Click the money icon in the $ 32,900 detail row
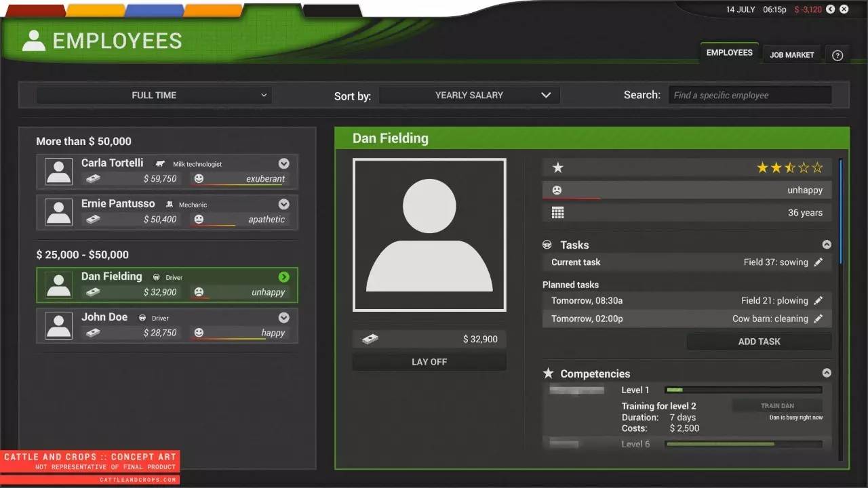This screenshot has width=868, height=488. pos(370,340)
